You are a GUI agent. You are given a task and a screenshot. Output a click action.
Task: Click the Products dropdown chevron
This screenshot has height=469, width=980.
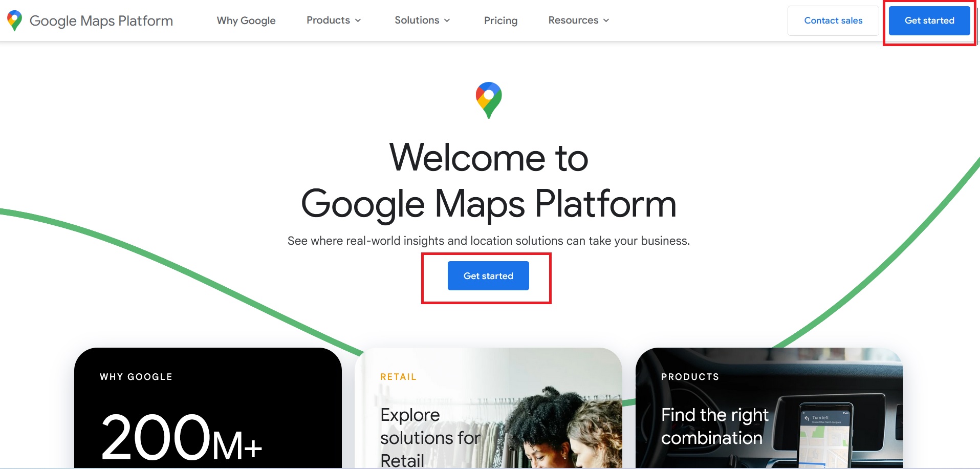tap(358, 20)
